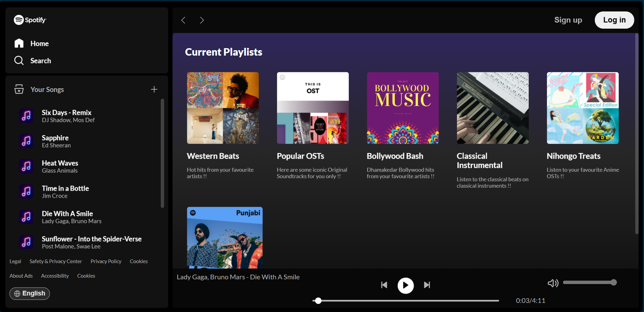This screenshot has height=312, width=644.
Task: Click the Home house icon
Action: click(x=19, y=43)
